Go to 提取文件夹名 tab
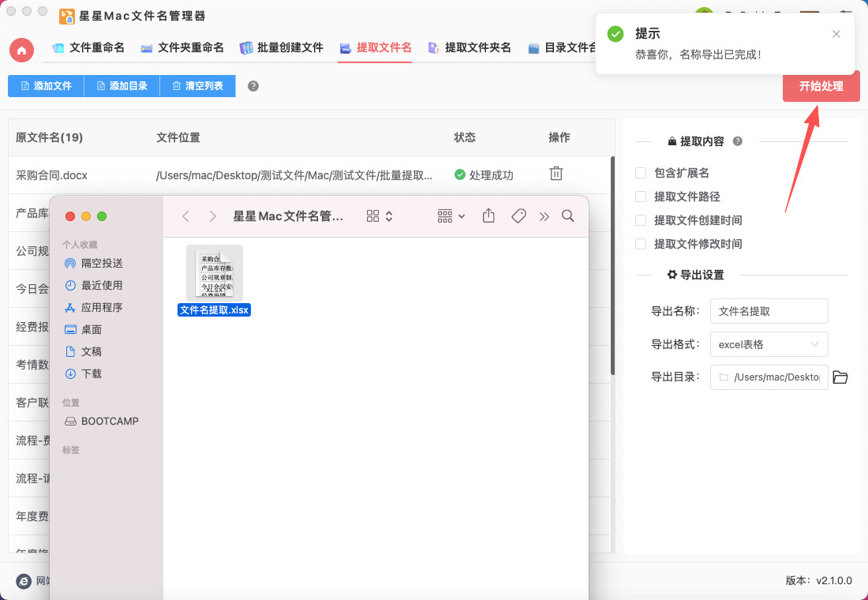Image resolution: width=868 pixels, height=600 pixels. (x=470, y=47)
